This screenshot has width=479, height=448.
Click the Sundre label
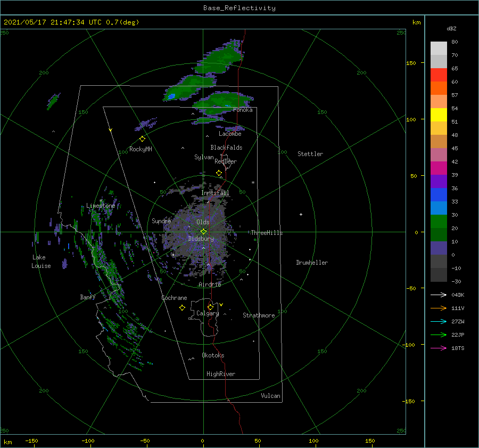click(161, 221)
